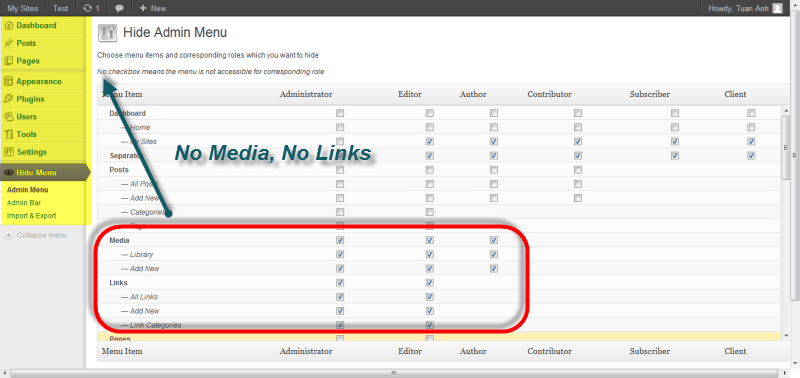The height and width of the screenshot is (378, 800).
Task: Toggle Client checkbox for Dashboard row
Action: point(751,113)
